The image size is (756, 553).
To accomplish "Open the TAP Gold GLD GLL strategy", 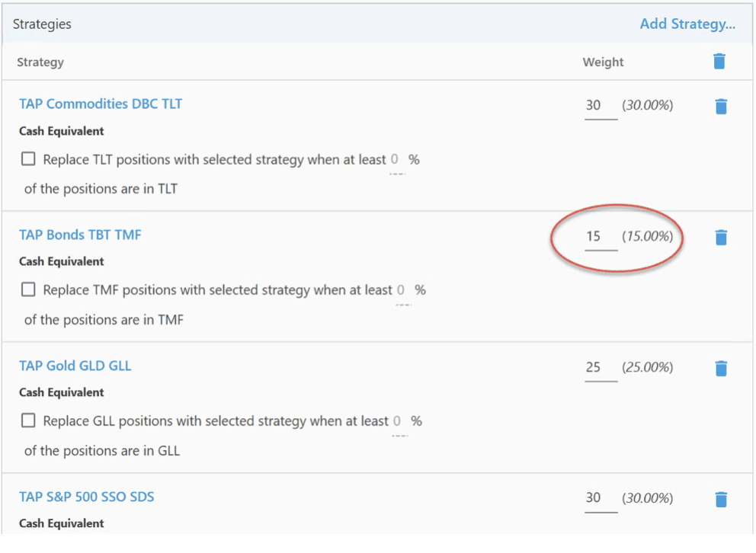I will tap(75, 366).
